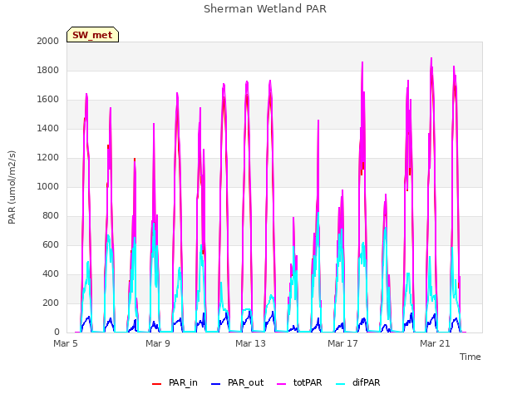
Task: Click the cyan difPAR legend swatch
Action: [x=341, y=384]
